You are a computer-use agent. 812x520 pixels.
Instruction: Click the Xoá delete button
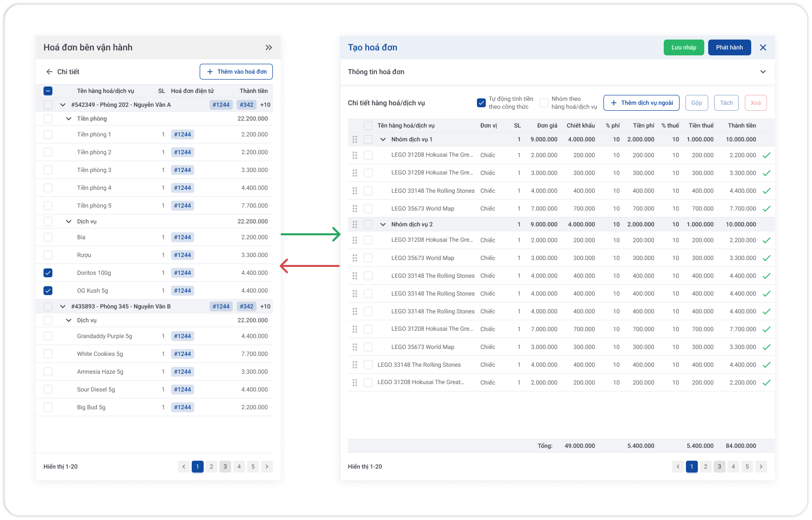(756, 103)
